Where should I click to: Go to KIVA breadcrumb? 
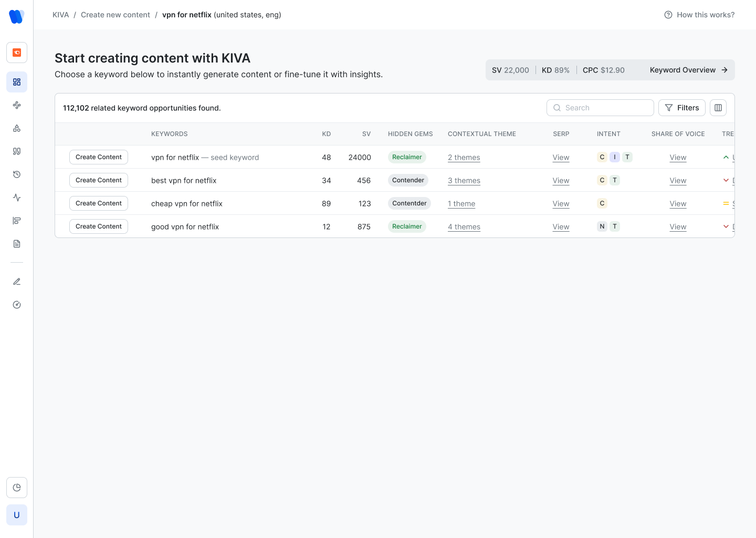(61, 15)
